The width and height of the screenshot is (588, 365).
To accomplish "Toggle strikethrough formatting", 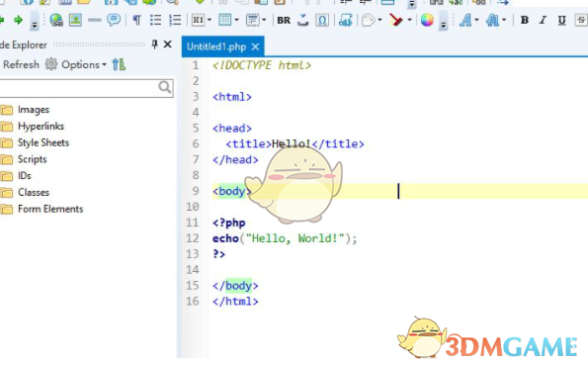I will tap(581, 20).
